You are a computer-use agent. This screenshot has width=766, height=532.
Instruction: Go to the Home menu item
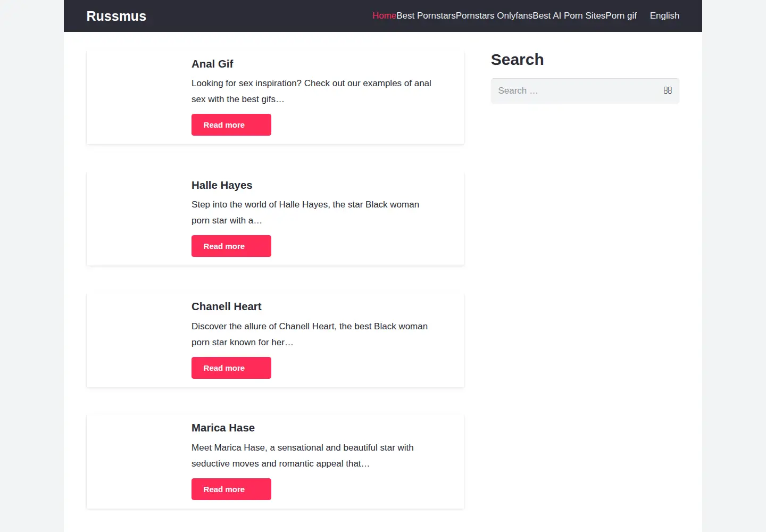(x=384, y=16)
